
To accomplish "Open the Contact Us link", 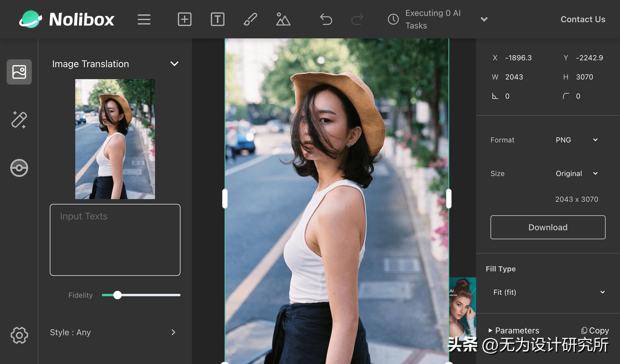I will click(583, 19).
